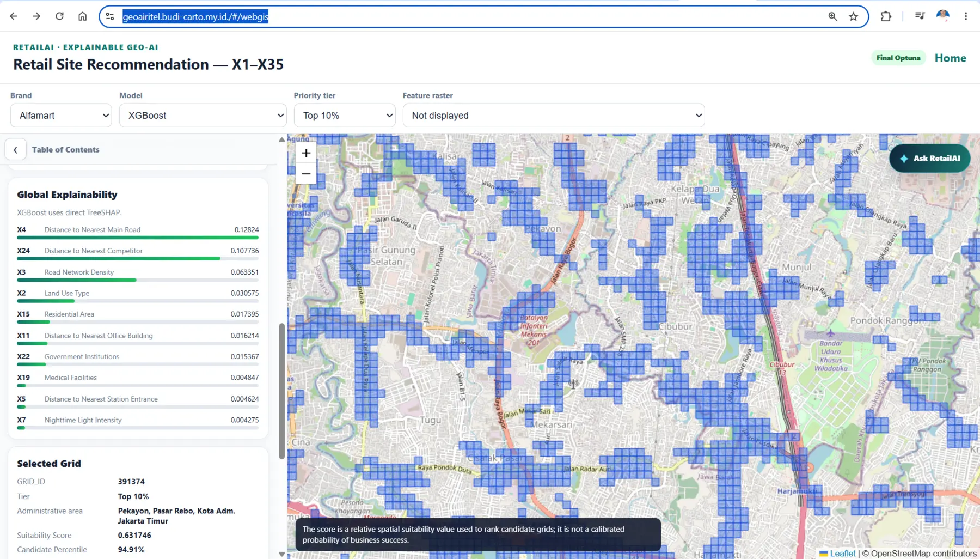Open the browser three-dot menu
Viewport: 980px width, 559px height.
tap(966, 16)
